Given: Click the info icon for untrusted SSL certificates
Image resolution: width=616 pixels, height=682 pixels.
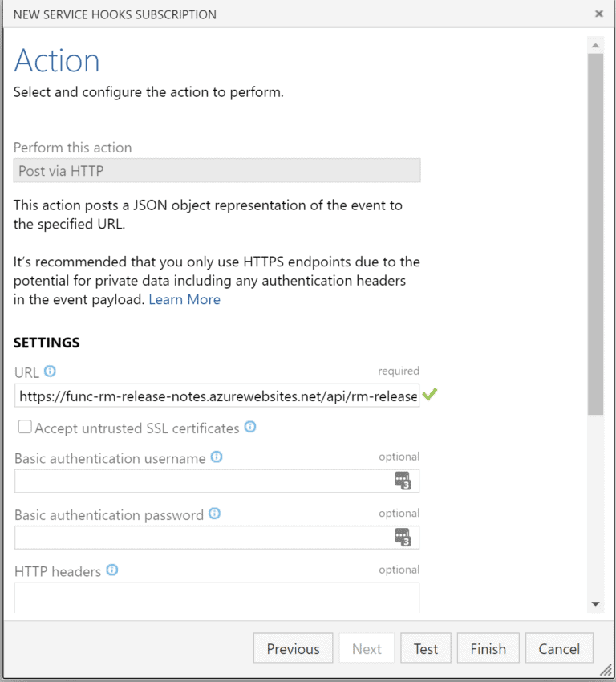Looking at the screenshot, I should [249, 427].
